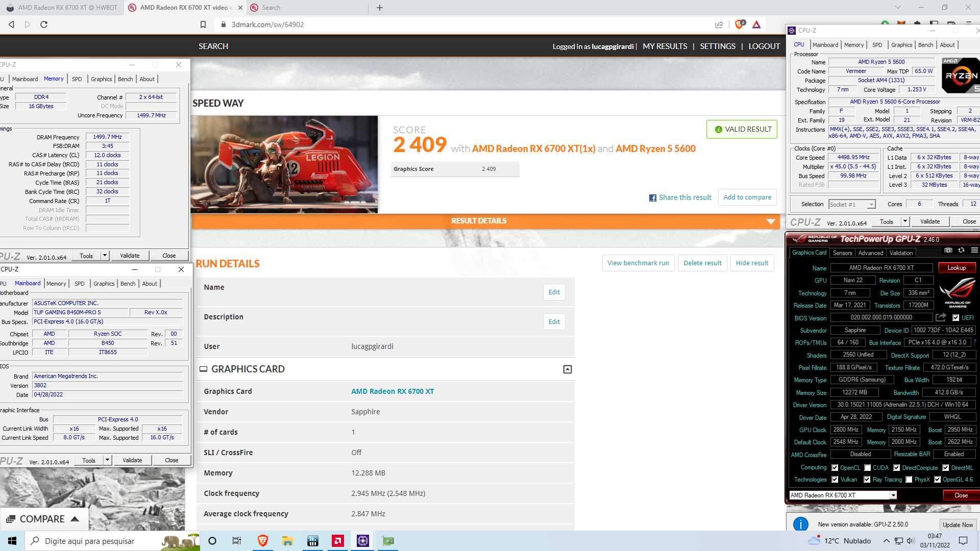Open File Explorer from taskbar
980x551 pixels.
(x=288, y=541)
